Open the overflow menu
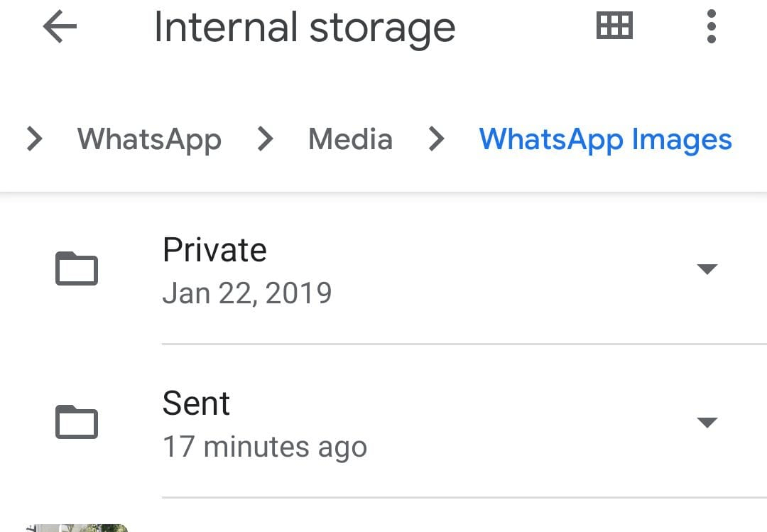The image size is (767, 532). coord(710,26)
